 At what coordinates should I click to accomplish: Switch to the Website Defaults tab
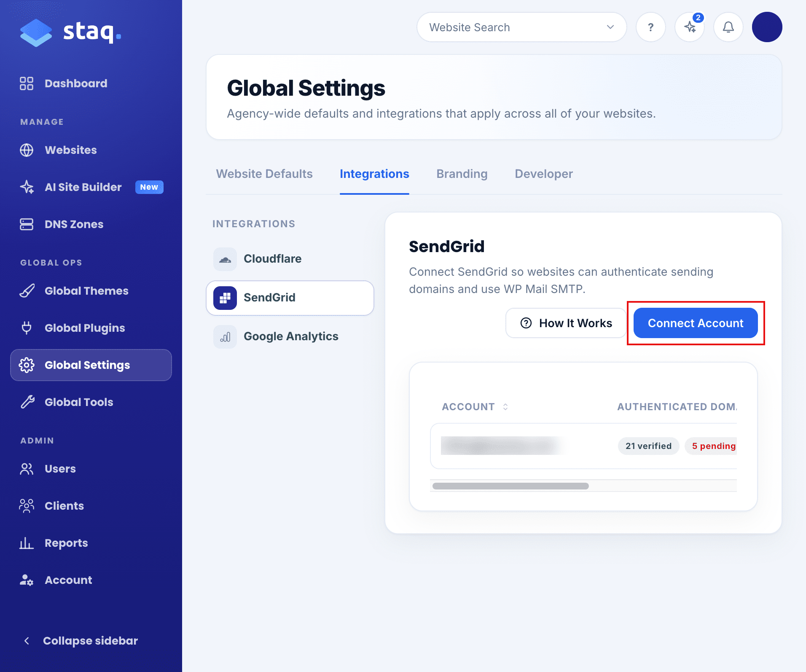264,174
